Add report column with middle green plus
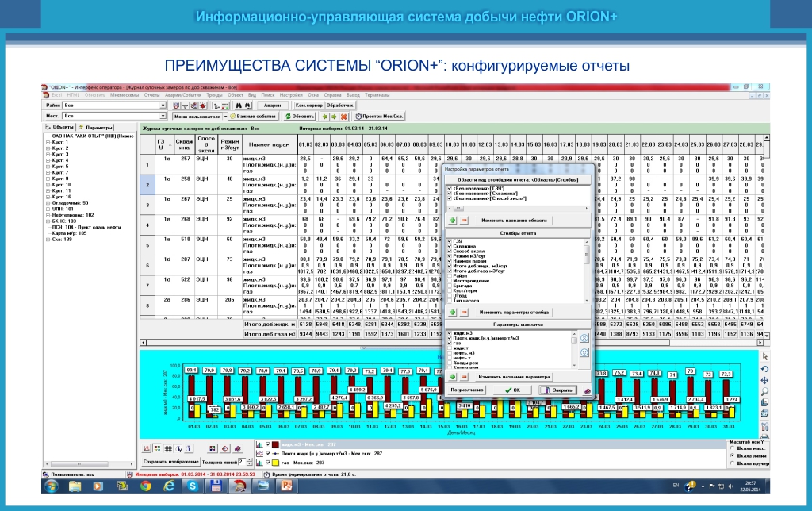Image resolution: width=812 pixels, height=511 pixels. (453, 313)
